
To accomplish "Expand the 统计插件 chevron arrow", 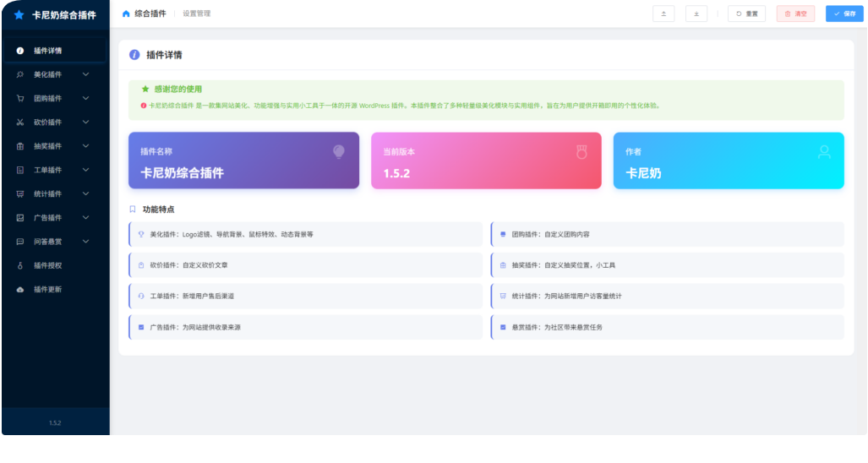I will [86, 193].
